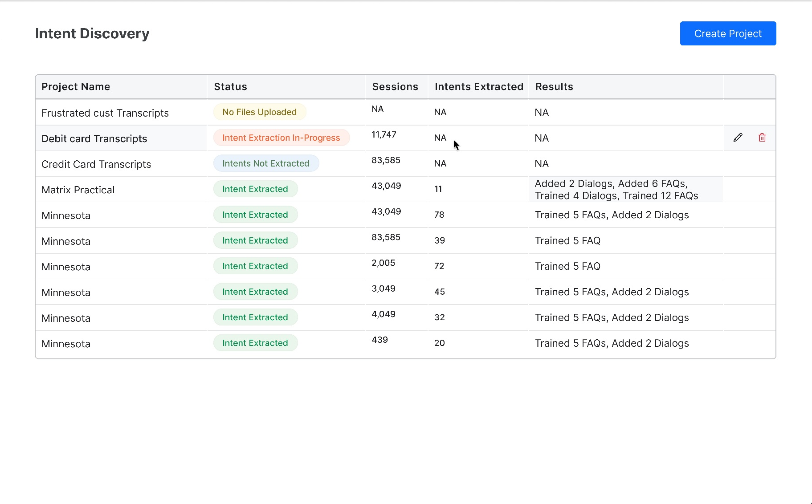Sort by the Status column header

click(x=230, y=87)
